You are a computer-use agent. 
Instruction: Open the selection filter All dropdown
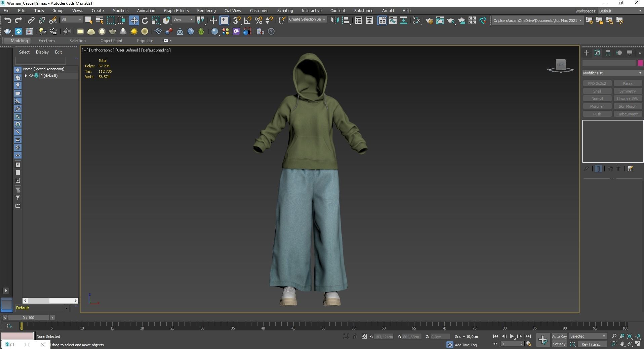[x=72, y=20]
